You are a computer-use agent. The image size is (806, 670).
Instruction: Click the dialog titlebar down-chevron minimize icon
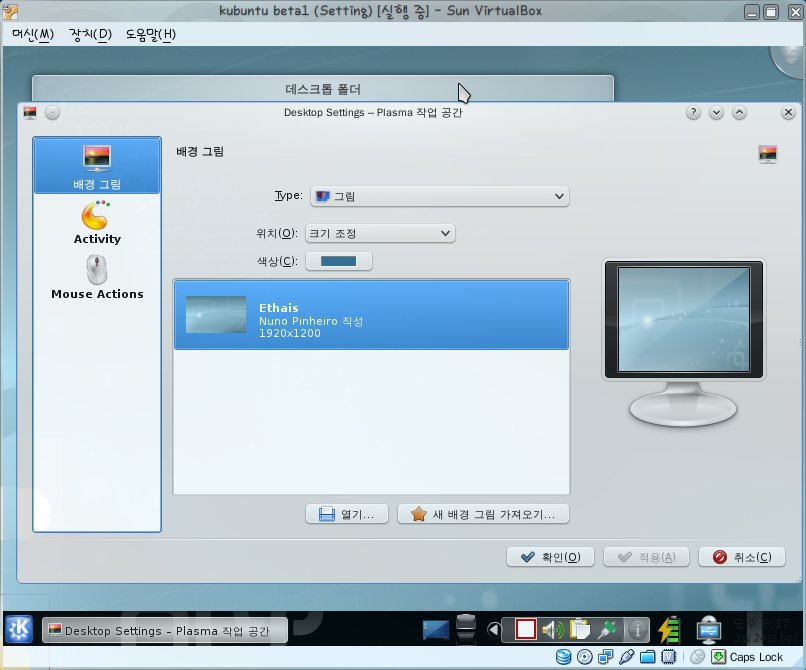pos(717,112)
